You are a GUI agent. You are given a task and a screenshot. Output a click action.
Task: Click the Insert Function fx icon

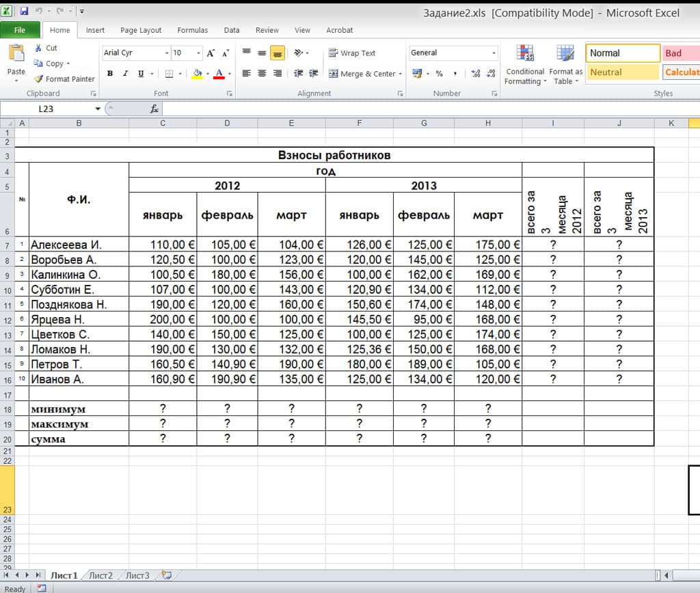[x=154, y=109]
